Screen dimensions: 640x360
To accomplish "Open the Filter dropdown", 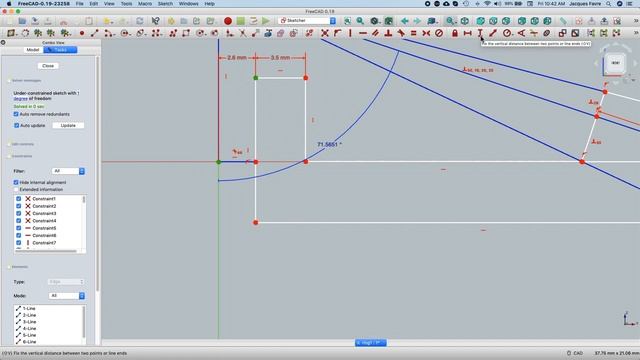I will 68,171.
